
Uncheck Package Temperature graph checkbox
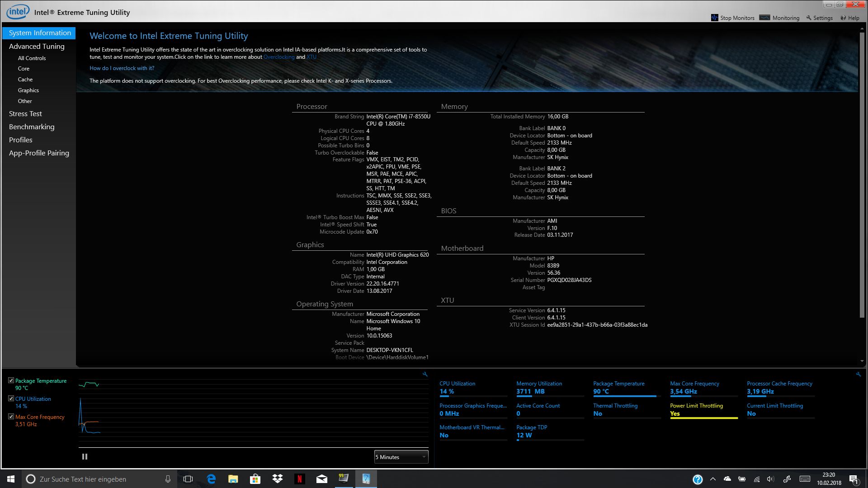11,380
